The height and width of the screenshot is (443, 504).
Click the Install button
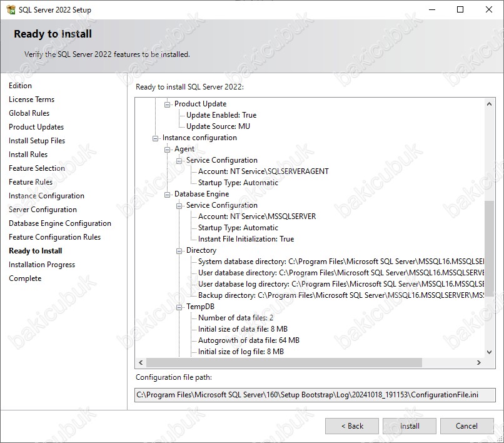point(410,426)
